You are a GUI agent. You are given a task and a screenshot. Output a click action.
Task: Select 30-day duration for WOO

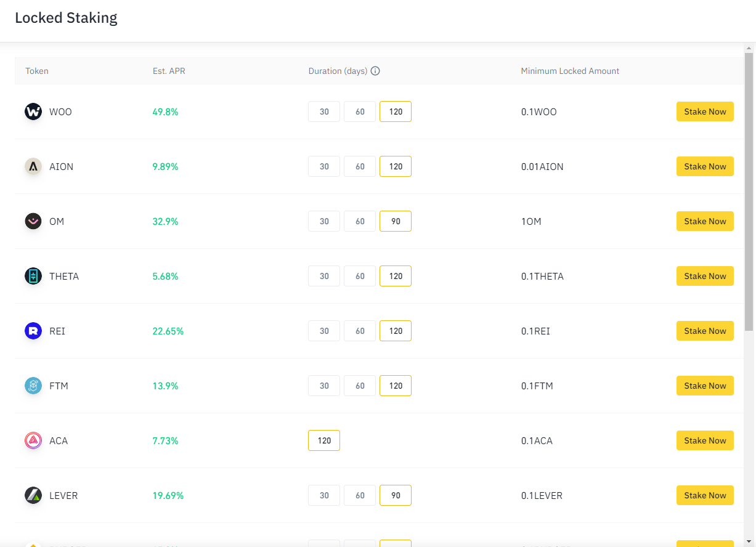[x=324, y=111]
